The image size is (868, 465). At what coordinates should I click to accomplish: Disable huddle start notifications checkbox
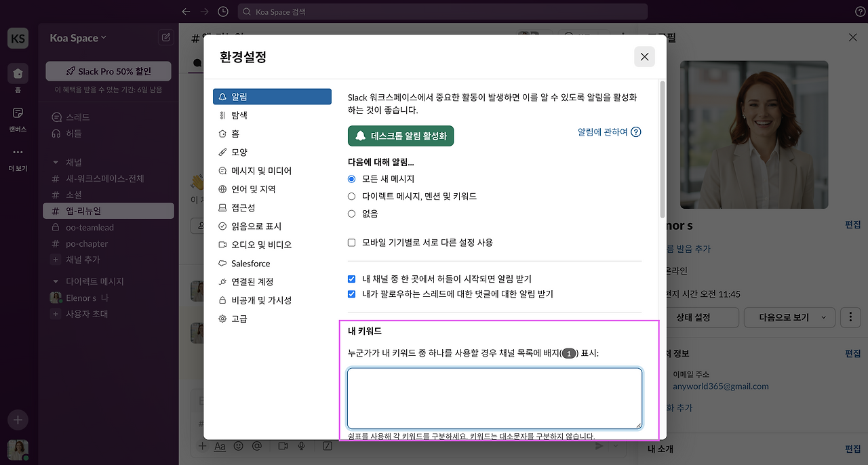pos(351,279)
